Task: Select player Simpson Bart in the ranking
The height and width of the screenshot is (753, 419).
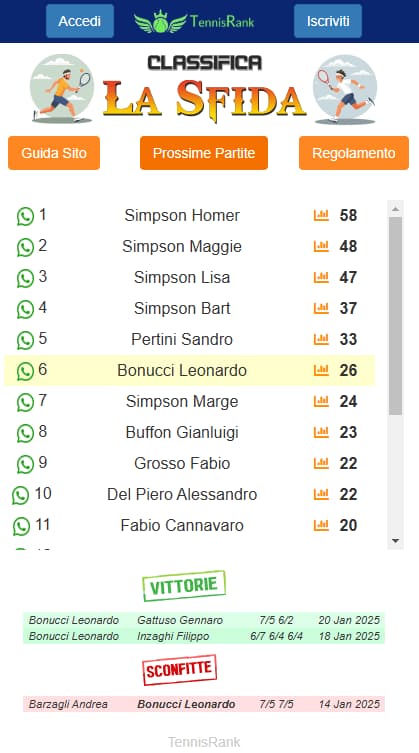Action: (182, 308)
